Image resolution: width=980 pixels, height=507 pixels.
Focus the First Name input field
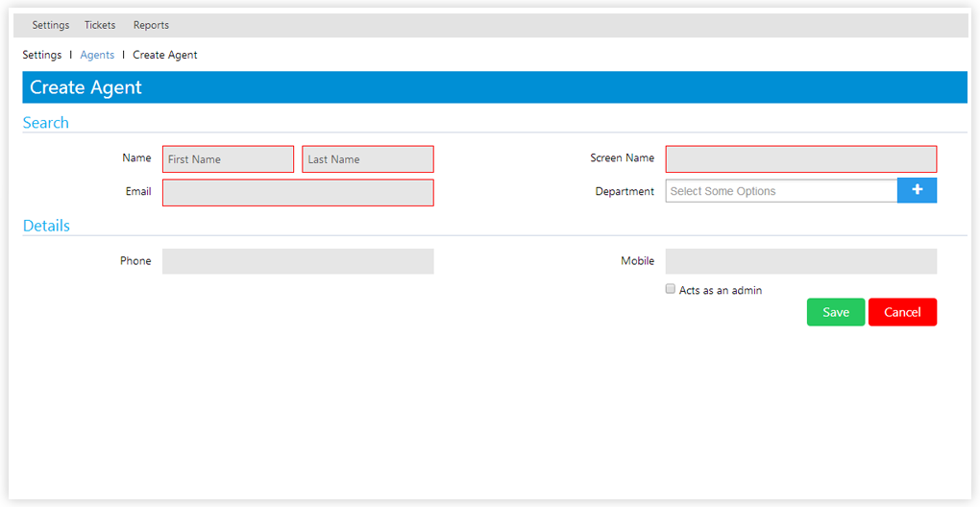coord(228,159)
